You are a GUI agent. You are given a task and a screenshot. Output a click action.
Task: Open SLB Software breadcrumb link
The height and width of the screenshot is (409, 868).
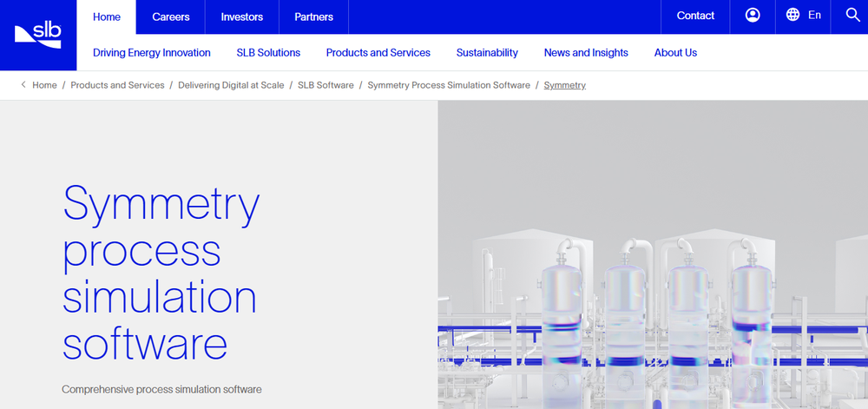[x=325, y=85]
